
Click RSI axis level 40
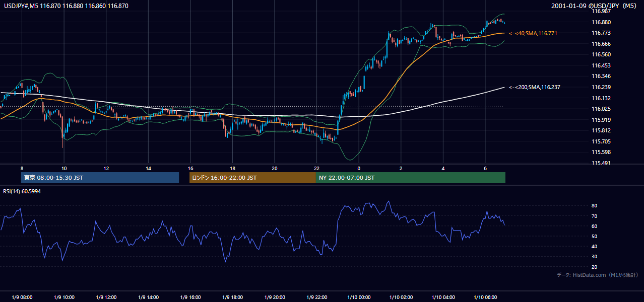click(594, 246)
